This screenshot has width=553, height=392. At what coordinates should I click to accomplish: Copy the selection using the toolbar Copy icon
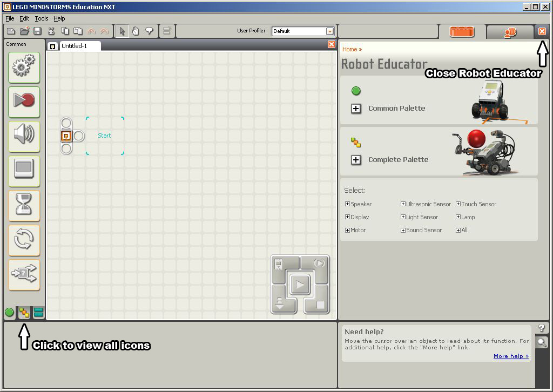pyautogui.click(x=65, y=31)
